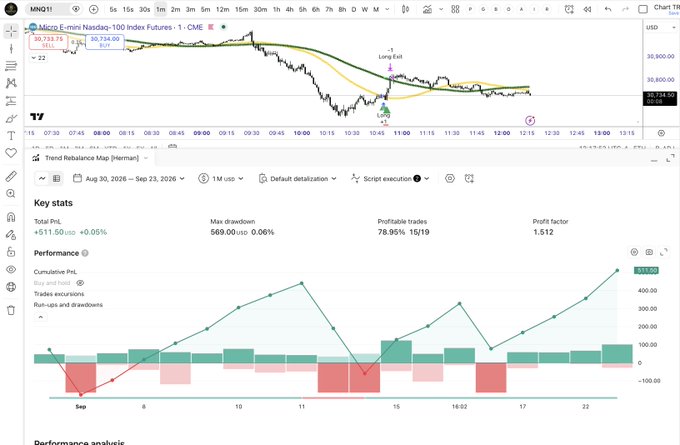Image resolution: width=680 pixels, height=445 pixels.
Task: Open the performance chart target options icon
Action: (634, 252)
